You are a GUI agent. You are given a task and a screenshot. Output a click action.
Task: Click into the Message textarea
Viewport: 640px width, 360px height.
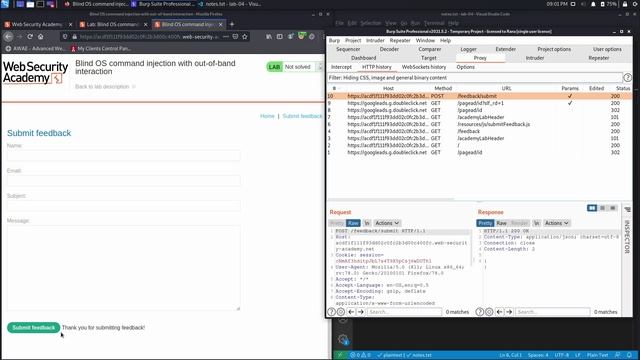124,268
